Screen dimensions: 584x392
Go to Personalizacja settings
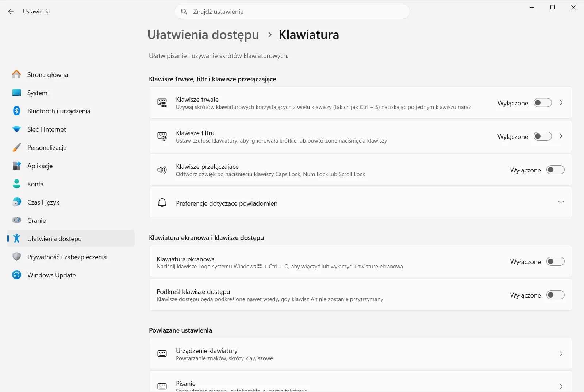(71, 147)
